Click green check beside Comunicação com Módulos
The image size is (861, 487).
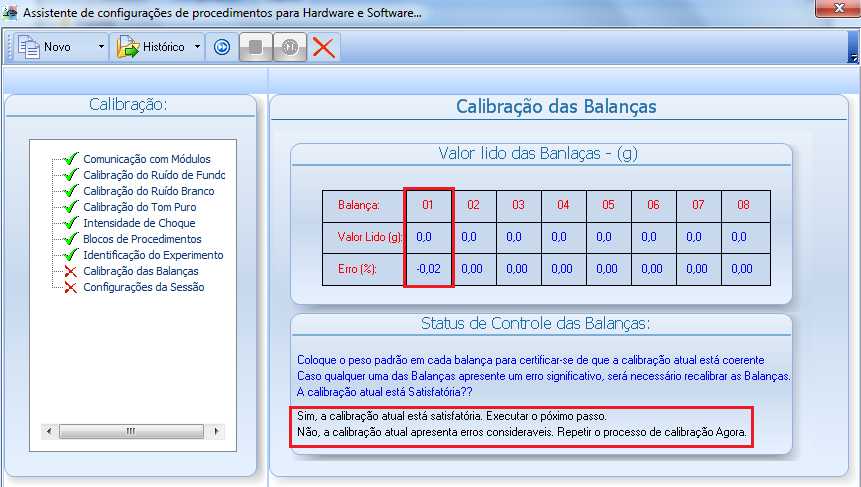71,158
